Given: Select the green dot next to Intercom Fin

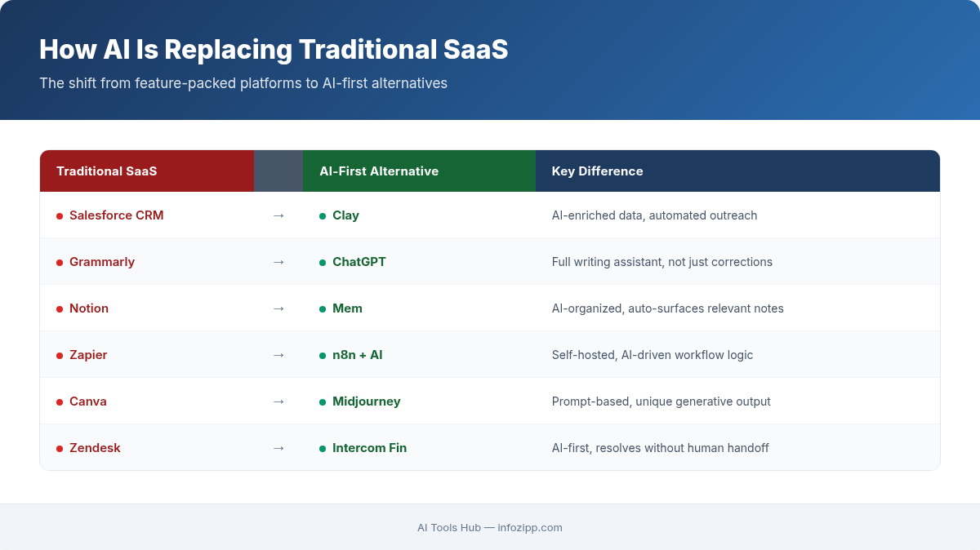Looking at the screenshot, I should point(322,448).
